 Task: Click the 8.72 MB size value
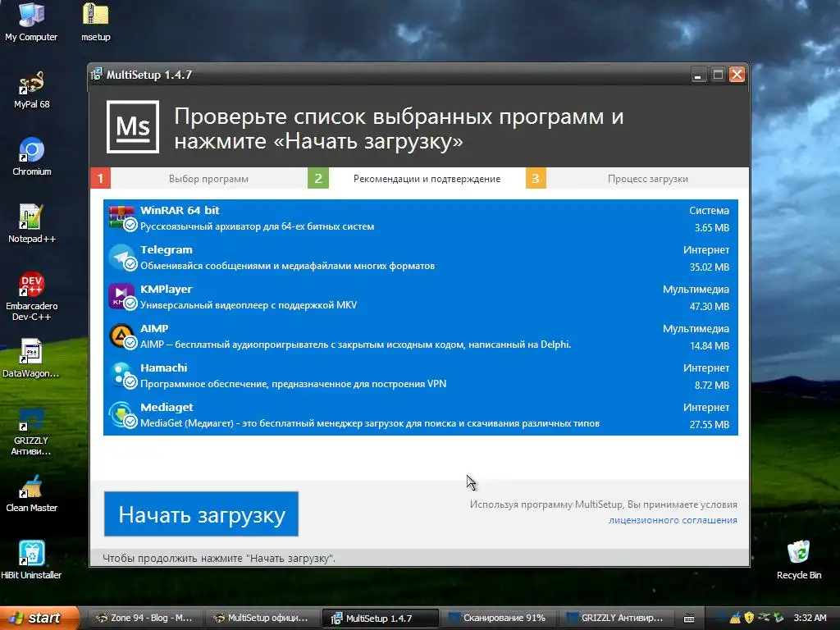(712, 386)
